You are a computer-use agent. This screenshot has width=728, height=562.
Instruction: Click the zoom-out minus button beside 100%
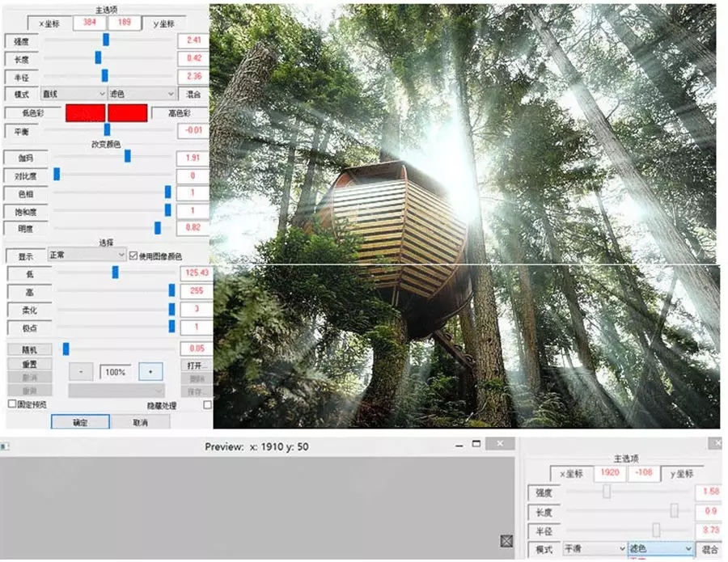pyautogui.click(x=81, y=372)
